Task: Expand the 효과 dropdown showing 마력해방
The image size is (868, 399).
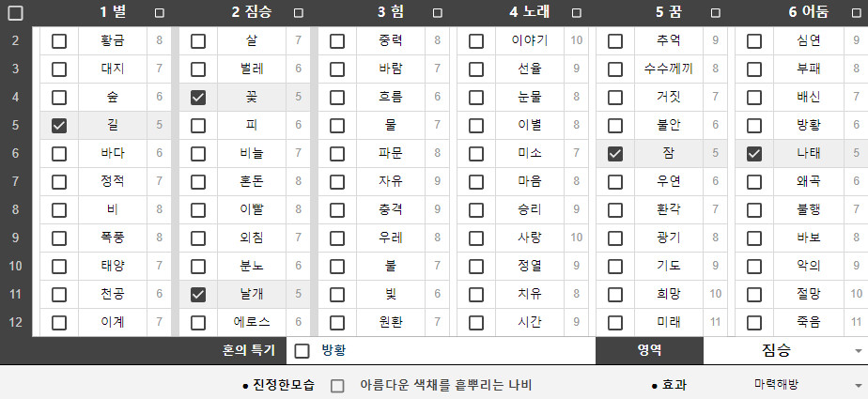Action: click(807, 385)
